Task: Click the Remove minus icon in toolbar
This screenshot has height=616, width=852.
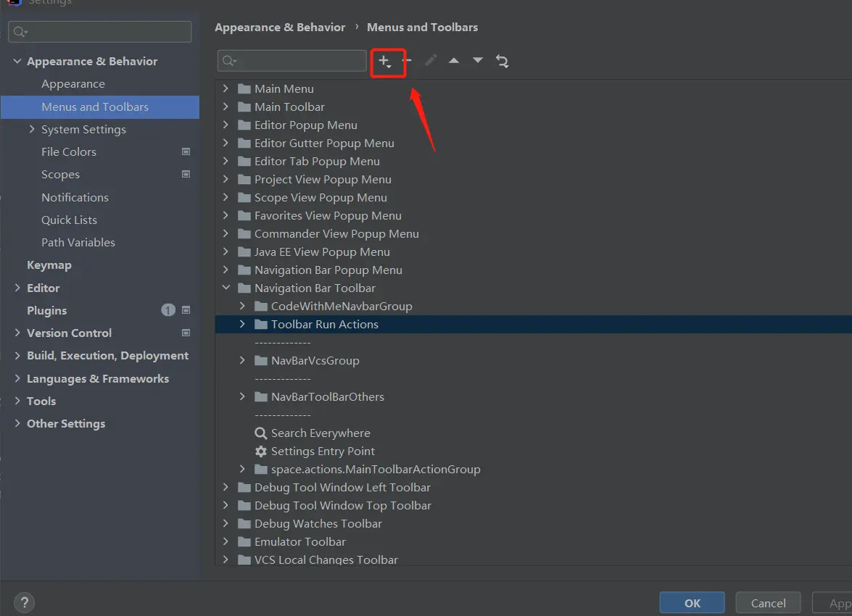Action: click(408, 61)
